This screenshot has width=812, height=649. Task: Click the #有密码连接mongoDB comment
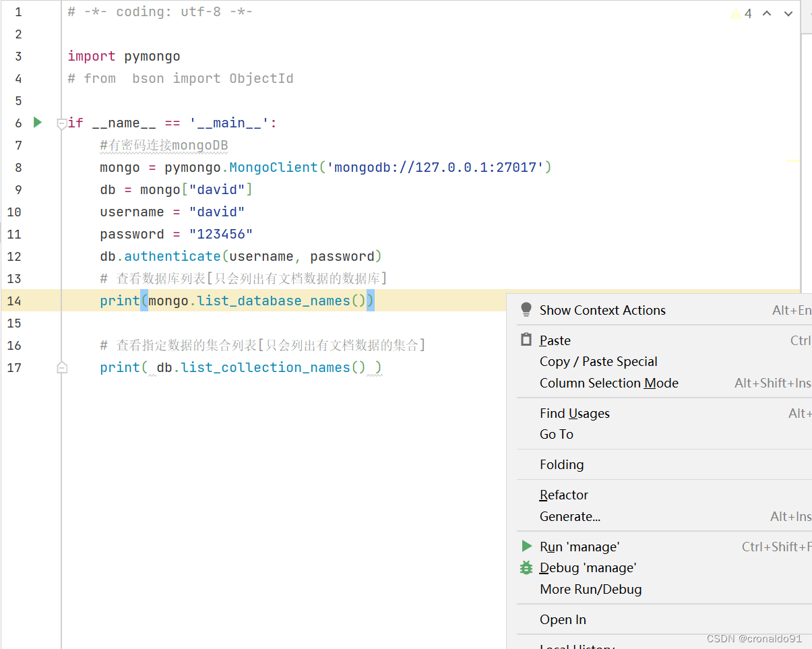[164, 145]
